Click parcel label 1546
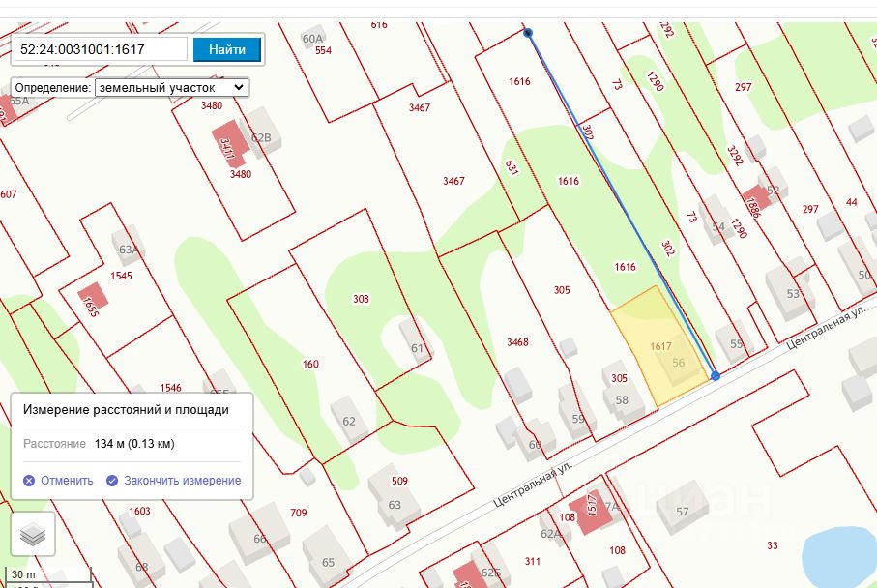The height and width of the screenshot is (588, 877). tap(170, 388)
